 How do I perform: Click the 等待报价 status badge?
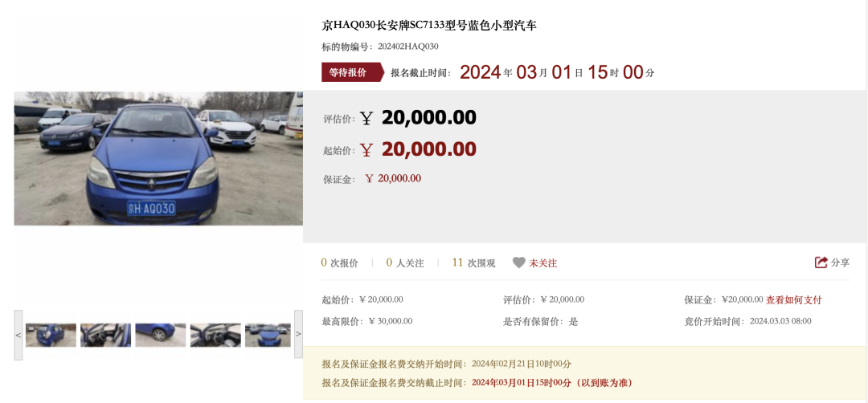352,72
